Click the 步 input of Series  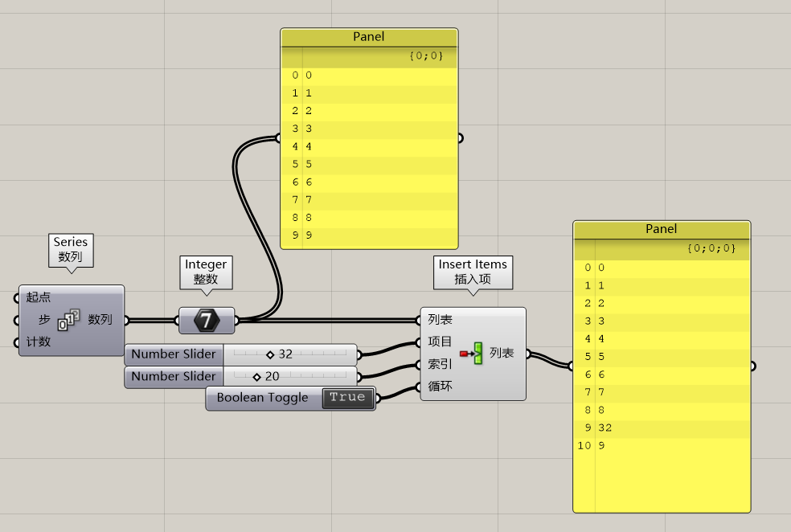[44, 320]
